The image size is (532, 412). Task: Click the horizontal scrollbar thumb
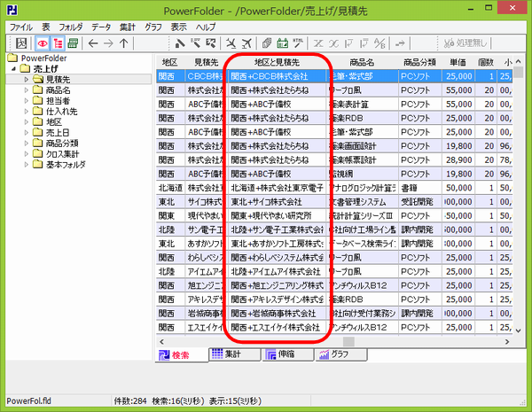coord(348,341)
